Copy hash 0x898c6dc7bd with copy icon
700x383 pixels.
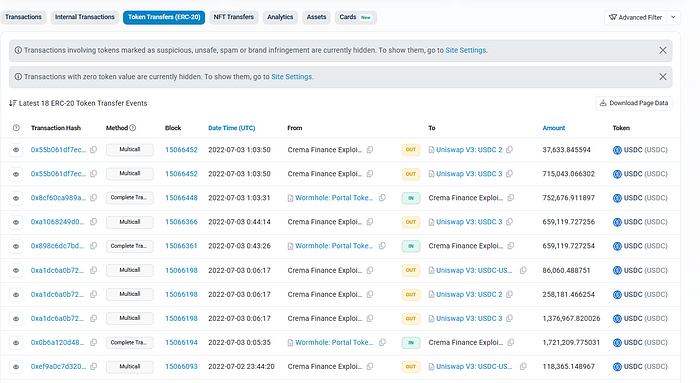click(94, 246)
